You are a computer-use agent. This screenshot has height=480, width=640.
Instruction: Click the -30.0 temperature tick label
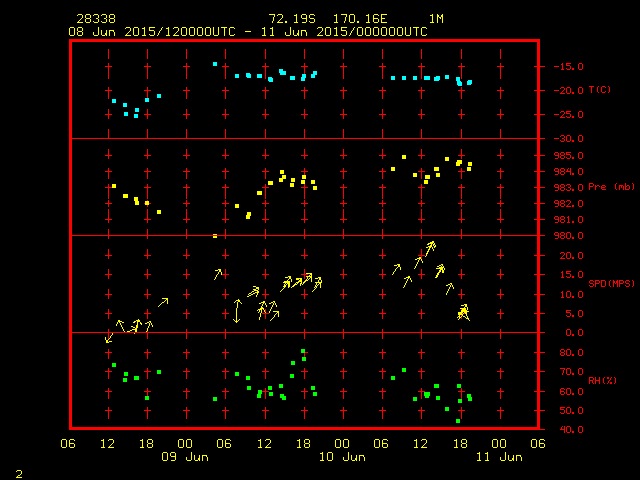pyautogui.click(x=567, y=138)
